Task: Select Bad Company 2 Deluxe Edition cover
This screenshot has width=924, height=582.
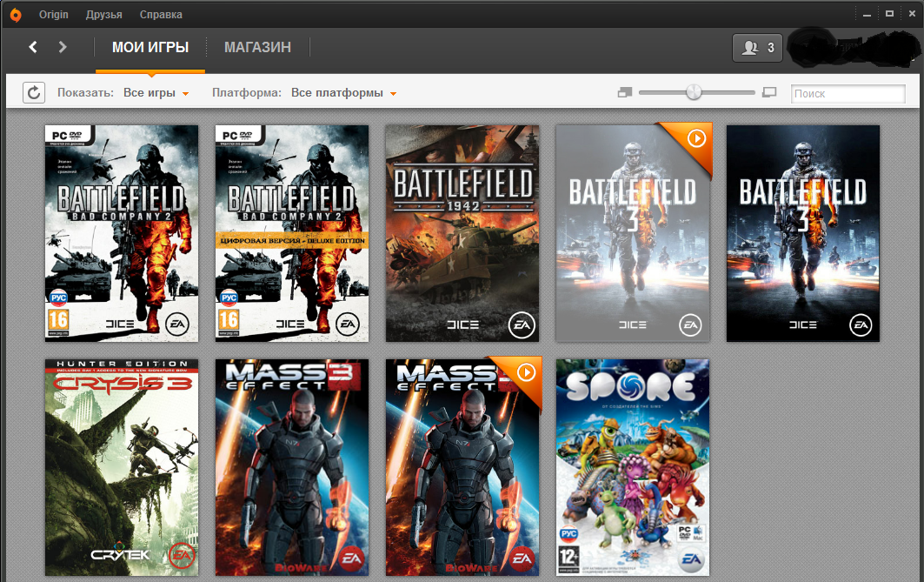Action: tap(292, 233)
